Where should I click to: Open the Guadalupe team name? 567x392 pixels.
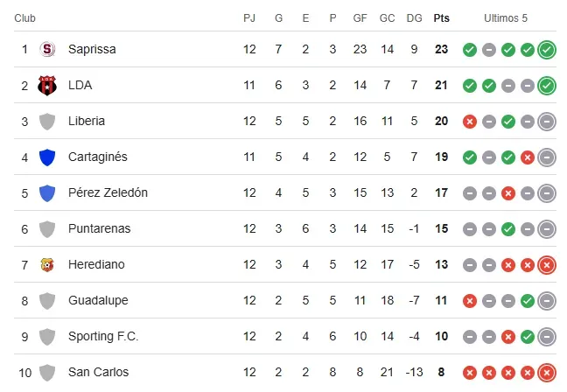tap(98, 300)
